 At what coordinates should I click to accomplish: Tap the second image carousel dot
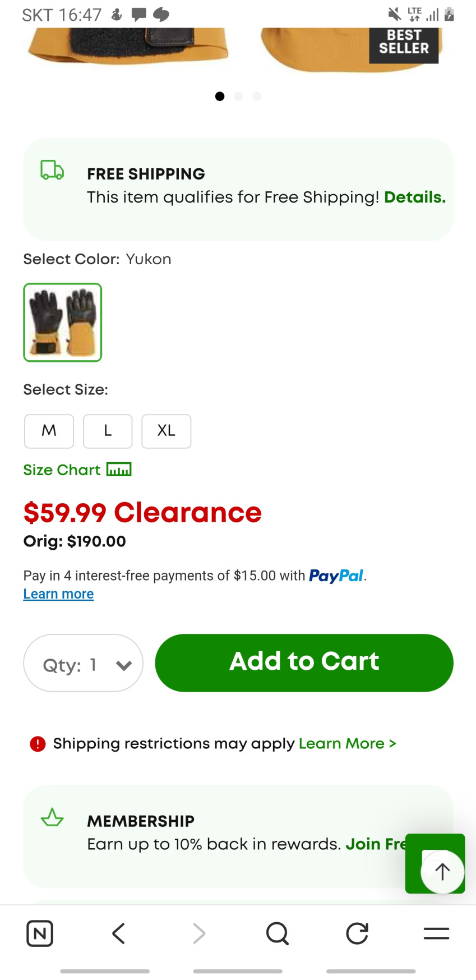(x=238, y=96)
